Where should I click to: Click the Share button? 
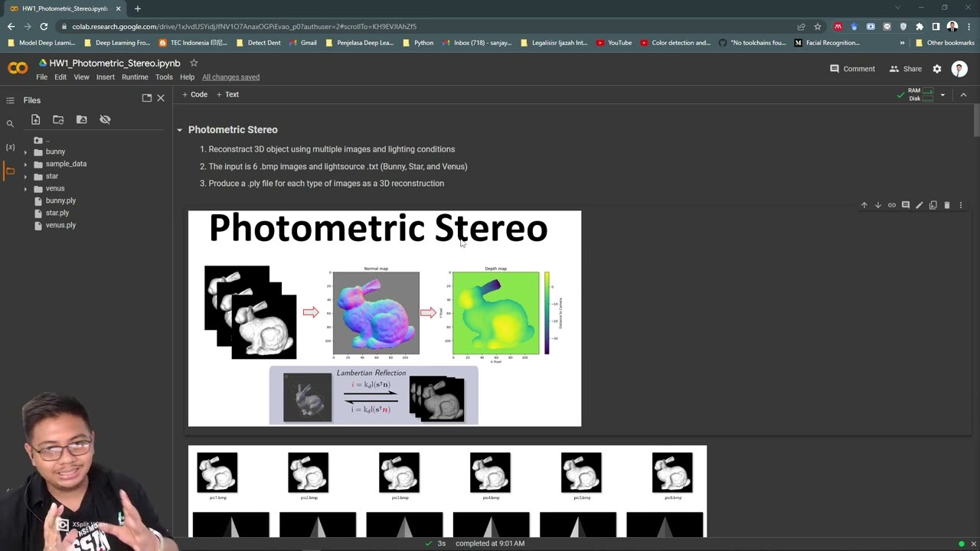906,69
